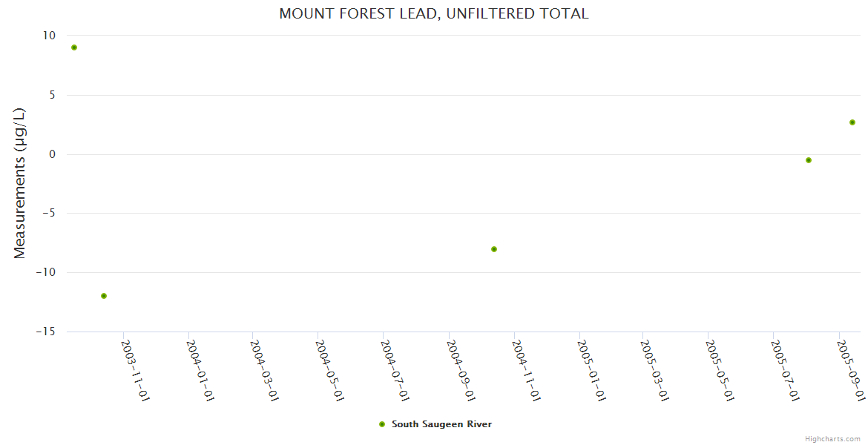The image size is (868, 445).
Task: Click the y-axis label 10
Action: coord(49,36)
